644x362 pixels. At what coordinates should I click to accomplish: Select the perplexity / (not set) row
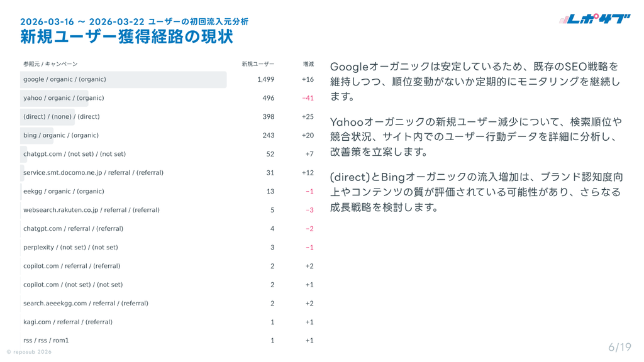click(167, 248)
